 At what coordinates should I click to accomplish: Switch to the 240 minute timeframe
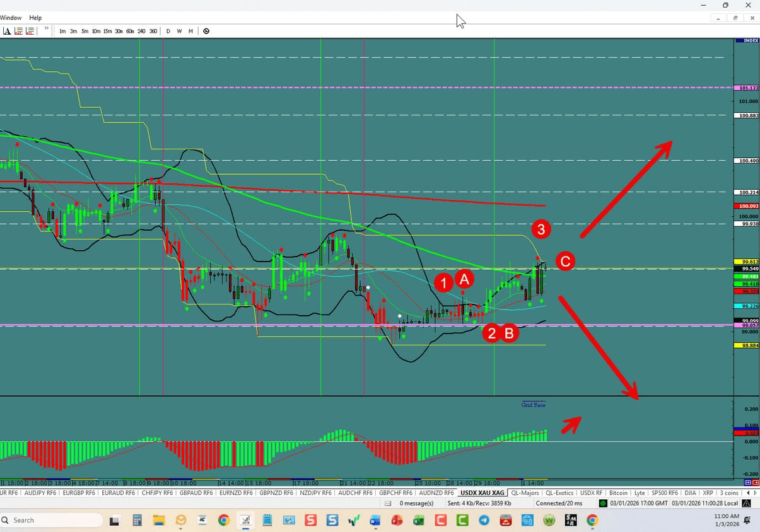pos(142,31)
